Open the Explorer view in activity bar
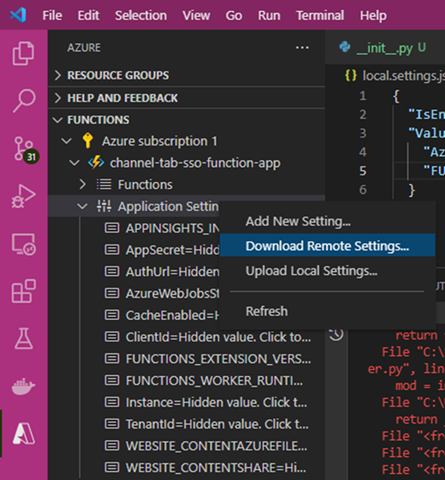The width and height of the screenshot is (445, 480). coord(23,53)
